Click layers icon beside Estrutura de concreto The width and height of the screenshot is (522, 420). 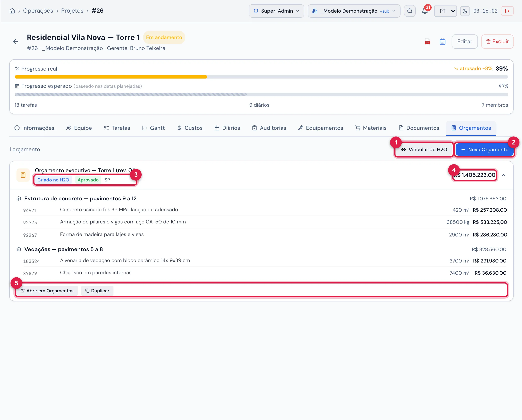pyautogui.click(x=19, y=199)
